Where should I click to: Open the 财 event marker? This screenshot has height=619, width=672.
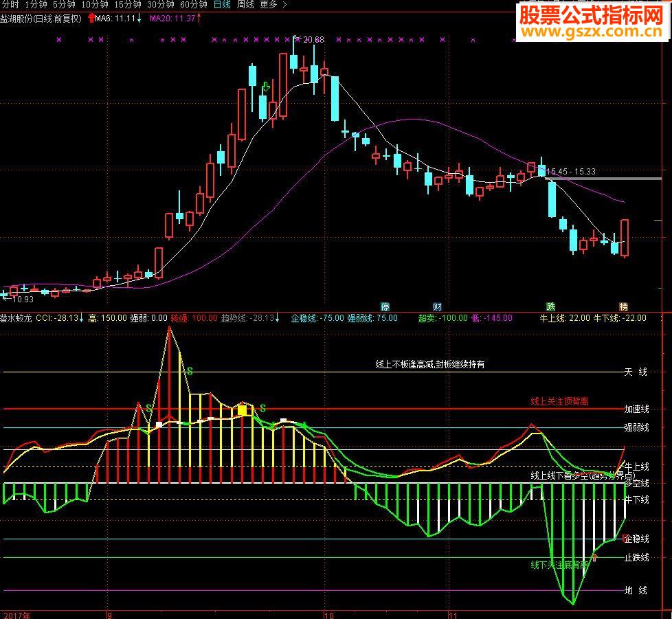437,306
